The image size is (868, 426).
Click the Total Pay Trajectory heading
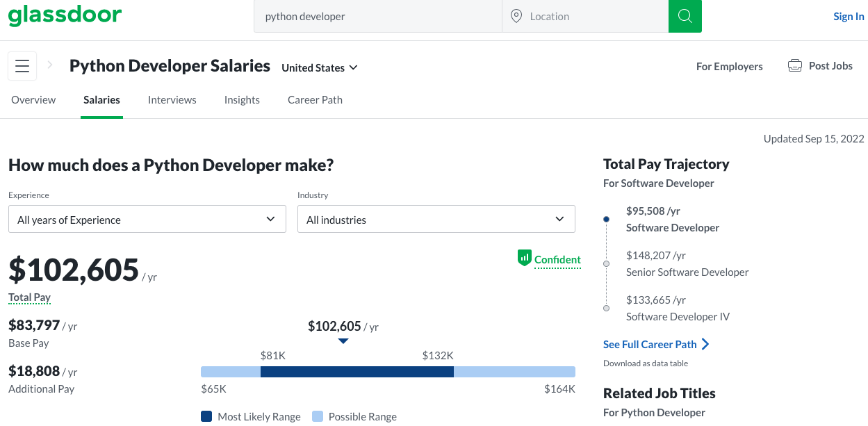pyautogui.click(x=666, y=164)
